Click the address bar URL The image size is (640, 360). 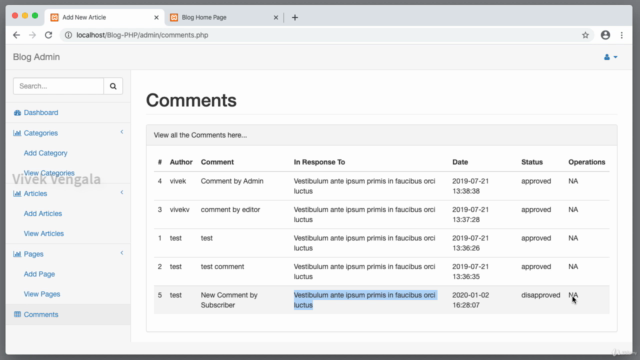142,35
